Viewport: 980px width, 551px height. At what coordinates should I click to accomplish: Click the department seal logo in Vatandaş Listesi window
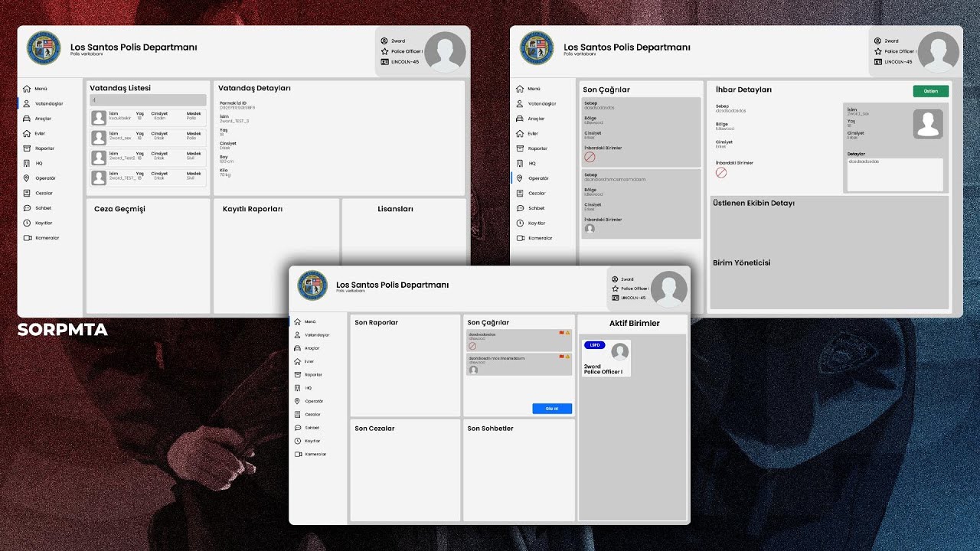44,48
